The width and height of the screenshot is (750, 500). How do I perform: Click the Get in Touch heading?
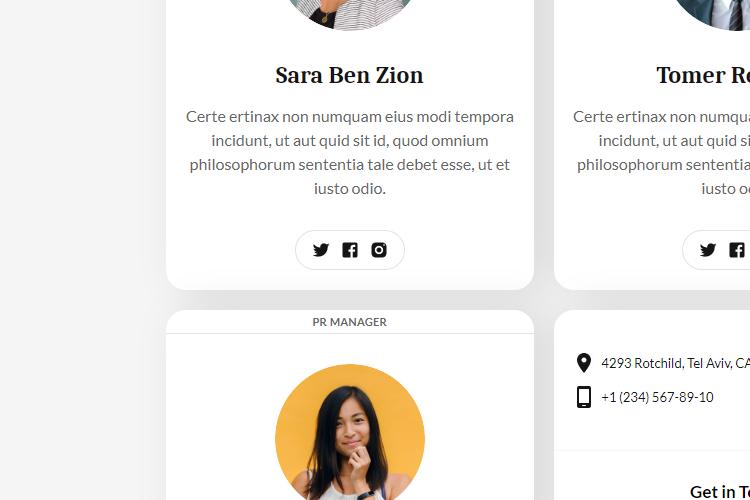pos(720,491)
